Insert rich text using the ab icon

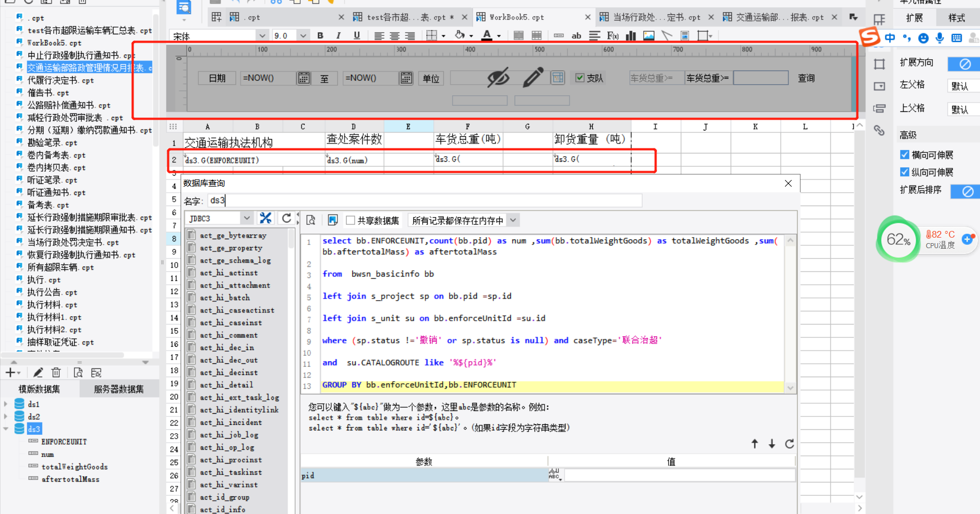[x=576, y=36]
